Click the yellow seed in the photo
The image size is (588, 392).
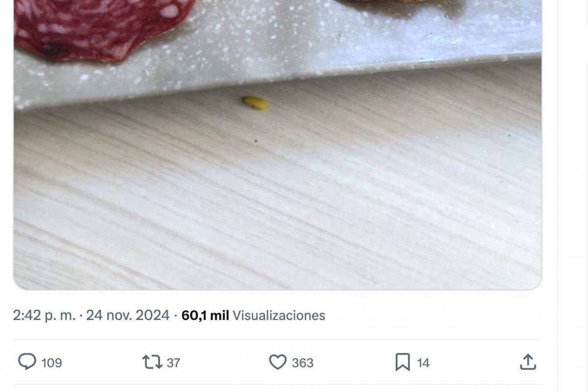pos(256,103)
